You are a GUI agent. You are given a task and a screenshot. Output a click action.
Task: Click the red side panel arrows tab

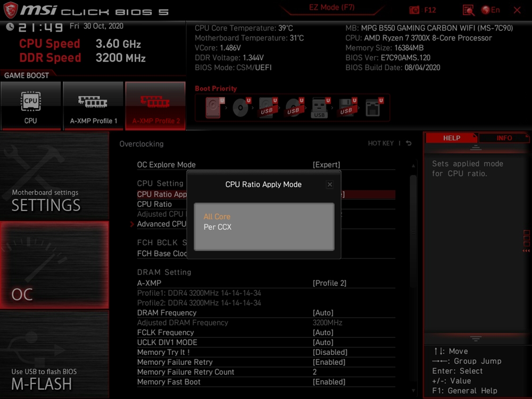pos(526,241)
